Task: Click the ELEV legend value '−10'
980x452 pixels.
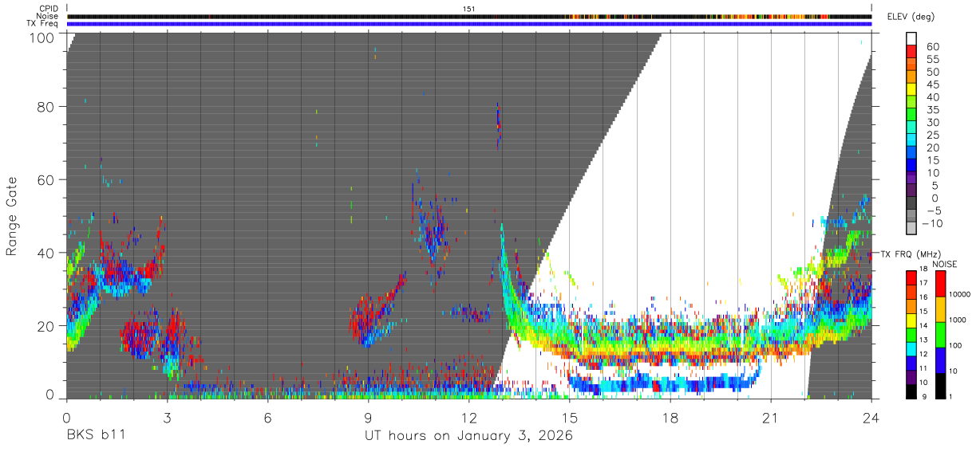Action: pyautogui.click(x=931, y=223)
